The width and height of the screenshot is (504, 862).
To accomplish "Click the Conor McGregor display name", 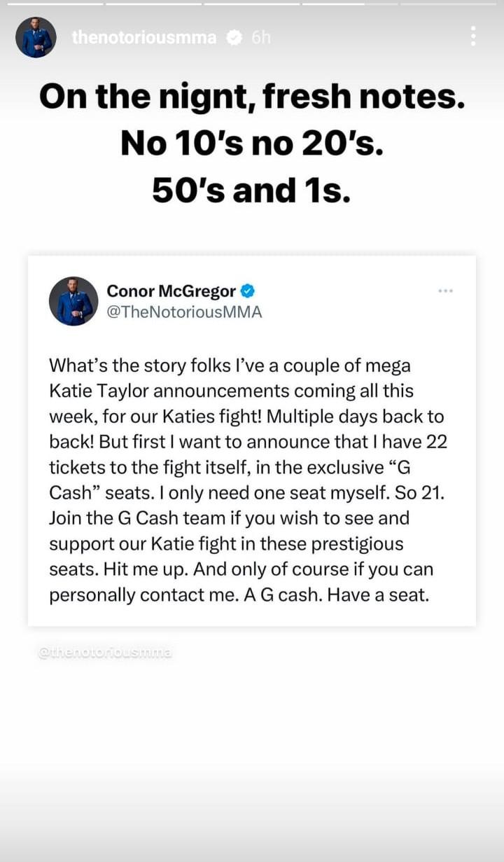I will click(171, 291).
